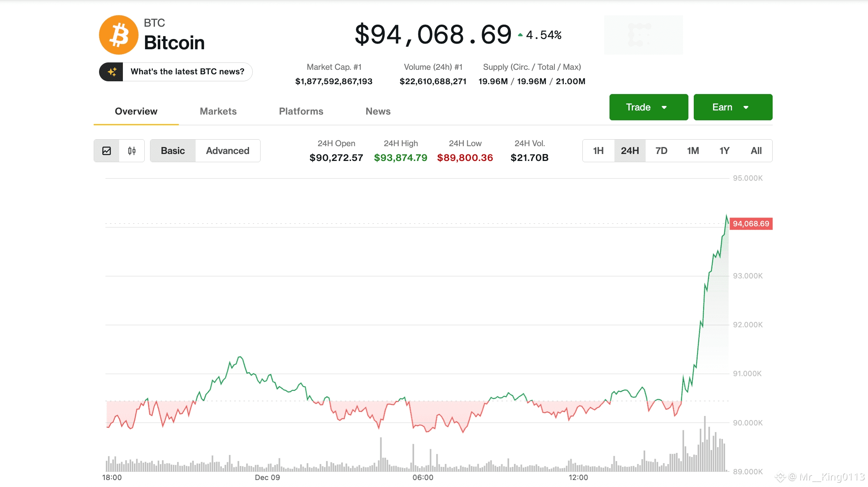Select the 7D time range
Image resolution: width=868 pixels, height=487 pixels.
[661, 151]
